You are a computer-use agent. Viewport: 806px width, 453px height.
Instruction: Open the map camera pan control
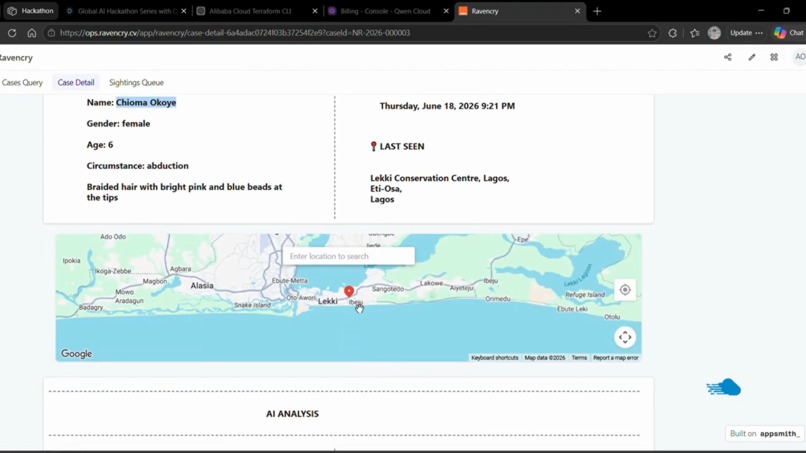[625, 337]
